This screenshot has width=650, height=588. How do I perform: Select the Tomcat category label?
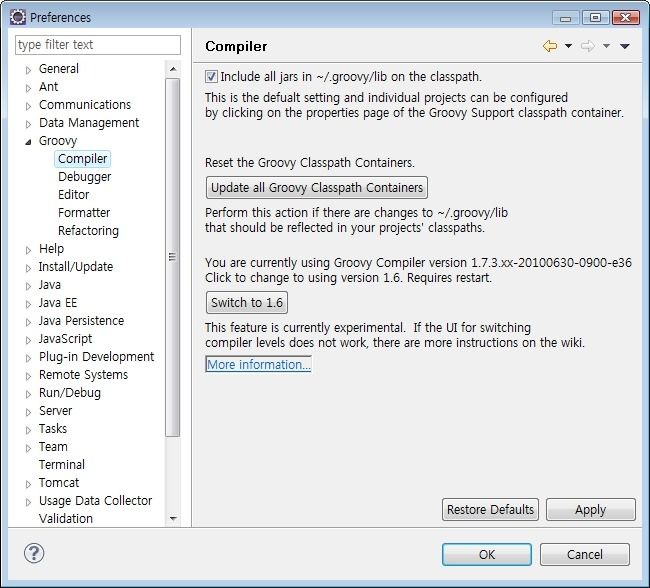click(x=59, y=483)
